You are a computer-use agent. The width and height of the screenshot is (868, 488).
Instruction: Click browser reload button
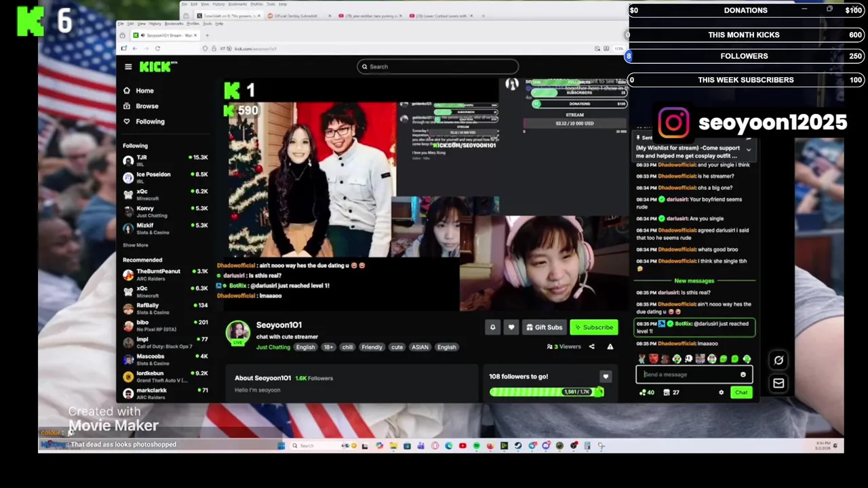tap(157, 48)
